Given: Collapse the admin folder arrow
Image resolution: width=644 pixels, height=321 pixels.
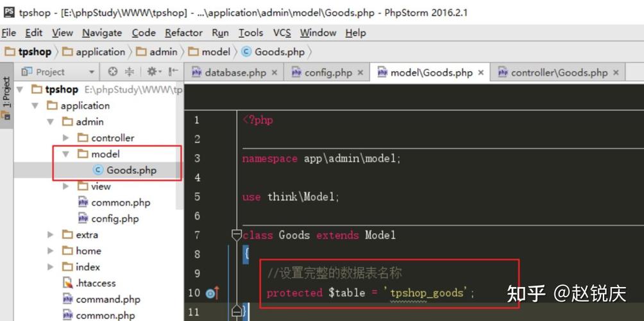Looking at the screenshot, I should [50, 122].
